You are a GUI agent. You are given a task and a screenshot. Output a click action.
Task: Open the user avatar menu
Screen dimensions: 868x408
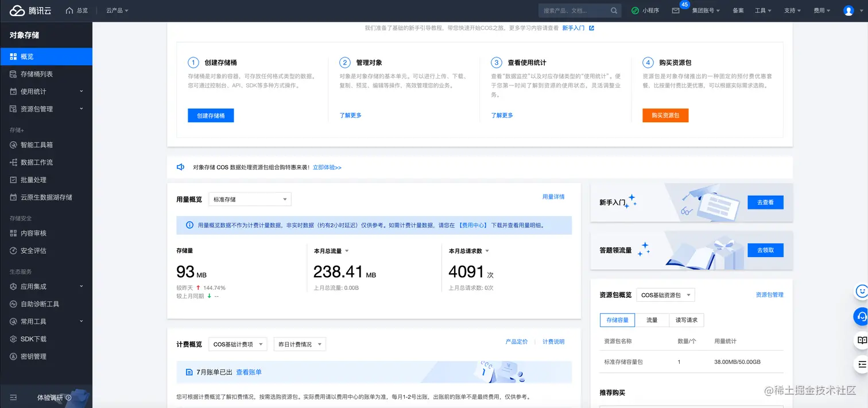point(848,10)
